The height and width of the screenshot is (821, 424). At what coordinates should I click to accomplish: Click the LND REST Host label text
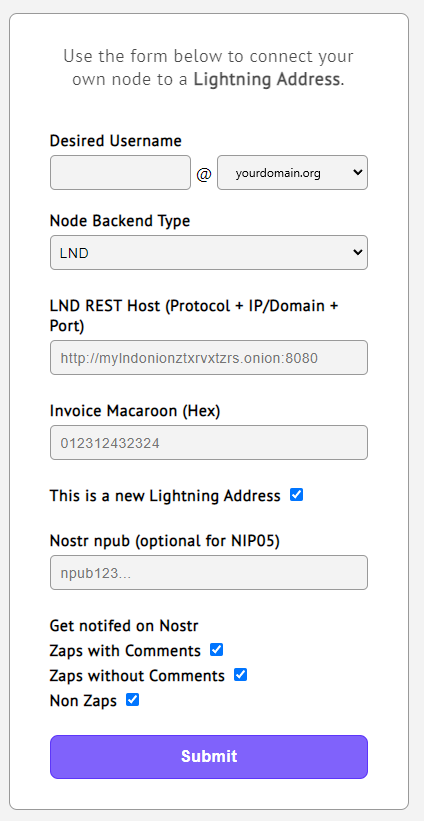pyautogui.click(x=194, y=316)
